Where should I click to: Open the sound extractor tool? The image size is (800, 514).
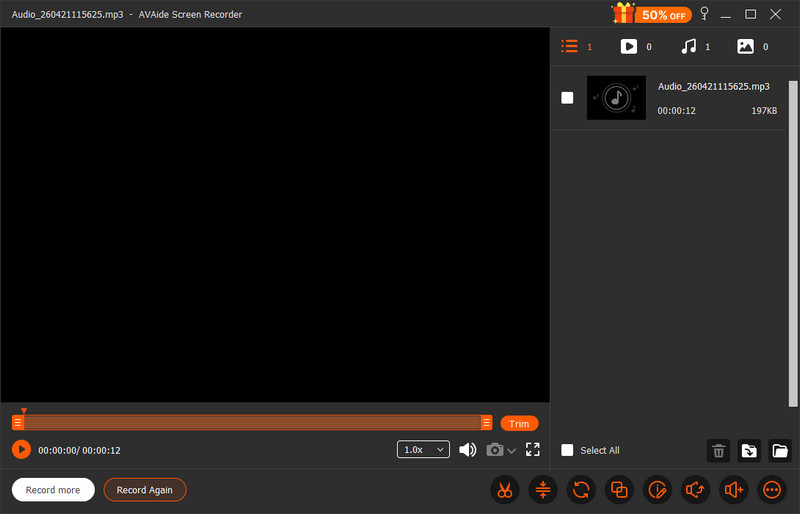pos(695,490)
